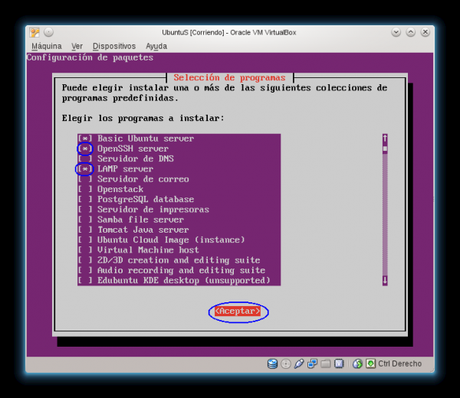Click the program list scrollbar track
460x398 pixels.
tap(385, 215)
